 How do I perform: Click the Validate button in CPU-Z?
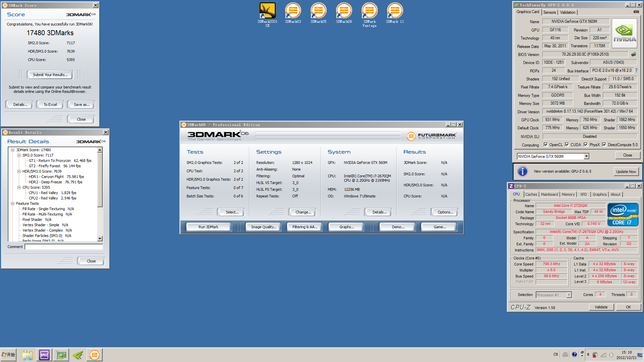(x=601, y=307)
